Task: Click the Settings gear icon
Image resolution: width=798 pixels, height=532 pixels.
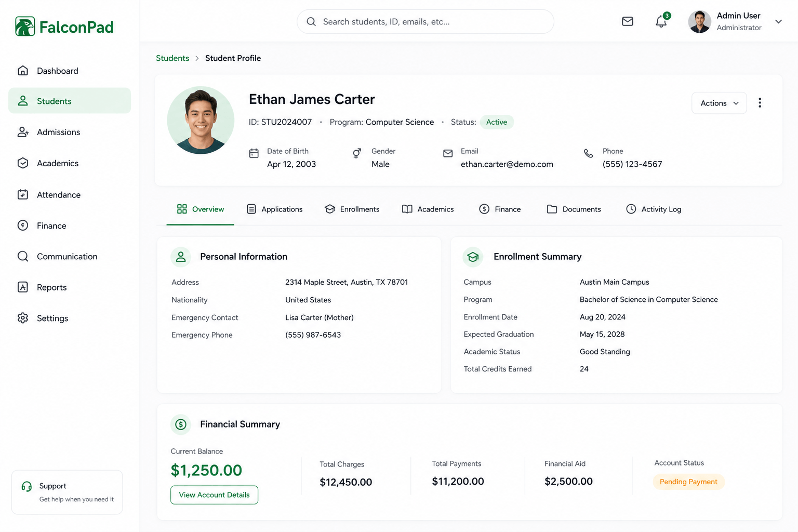Action: click(x=23, y=318)
